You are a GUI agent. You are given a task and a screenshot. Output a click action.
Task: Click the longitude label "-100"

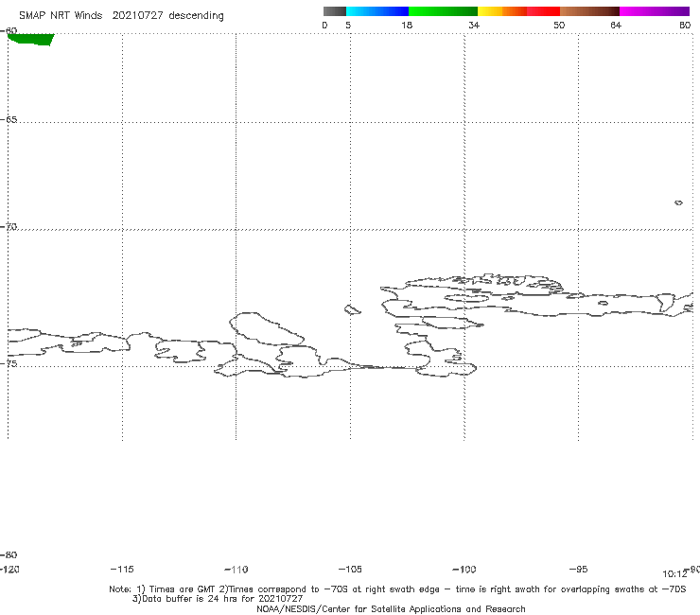[x=464, y=570]
